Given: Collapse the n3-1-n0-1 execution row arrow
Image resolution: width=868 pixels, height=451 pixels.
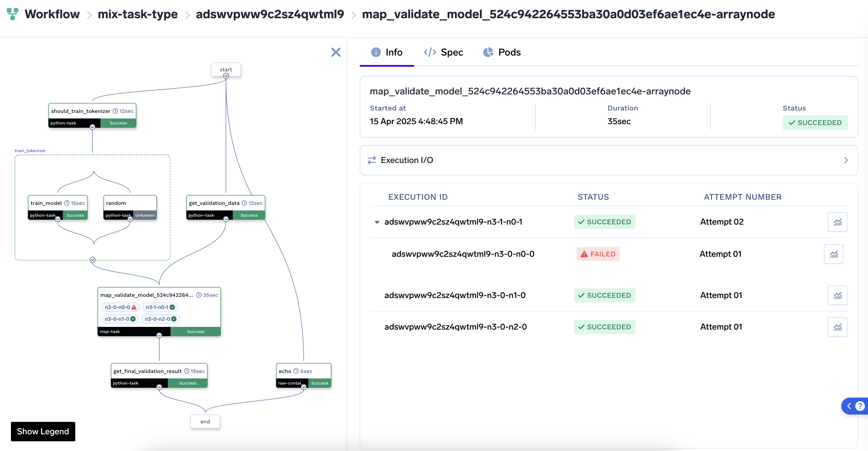Looking at the screenshot, I should 377,222.
